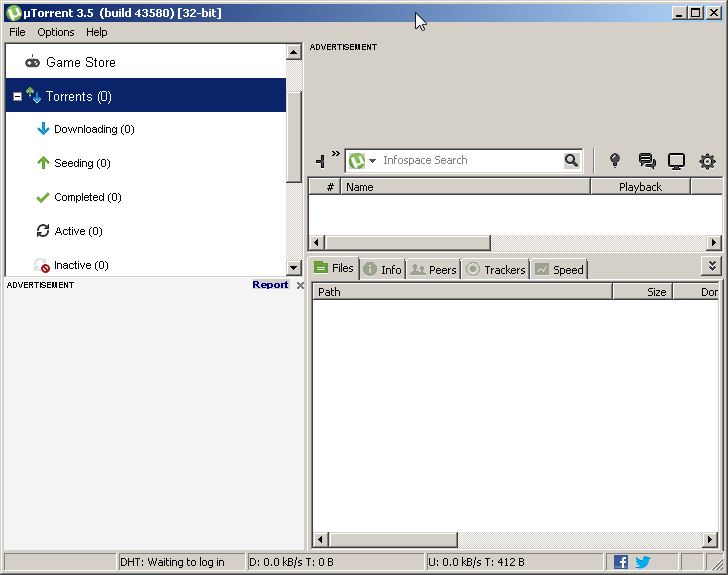Show Seeding (0) torrents
This screenshot has height=575, width=728.
click(82, 163)
